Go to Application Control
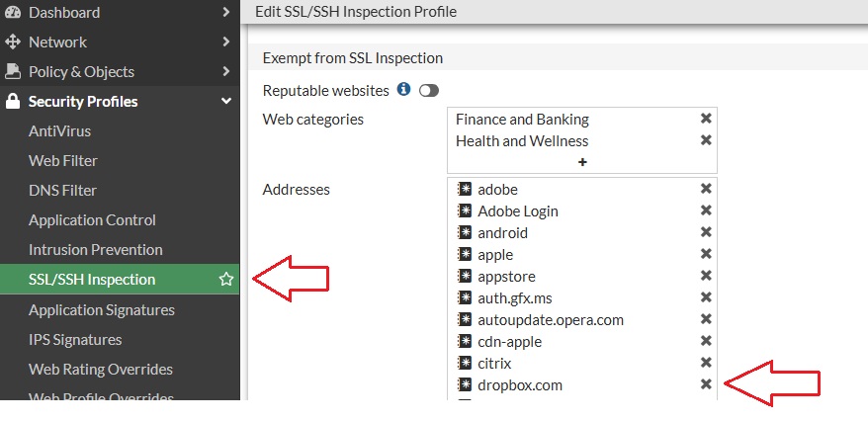 (x=92, y=220)
